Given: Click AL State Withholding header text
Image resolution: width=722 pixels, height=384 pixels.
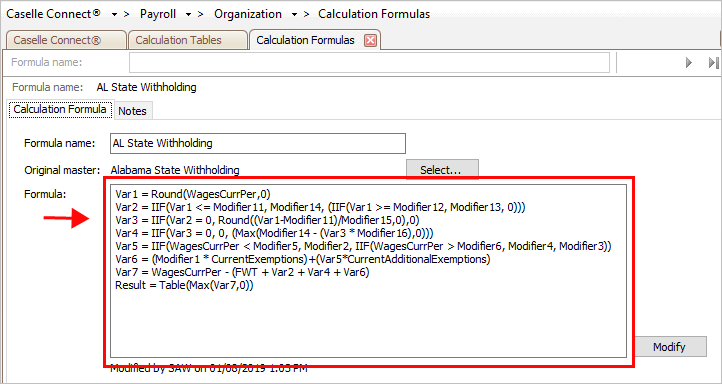Looking at the screenshot, I should click(146, 87).
